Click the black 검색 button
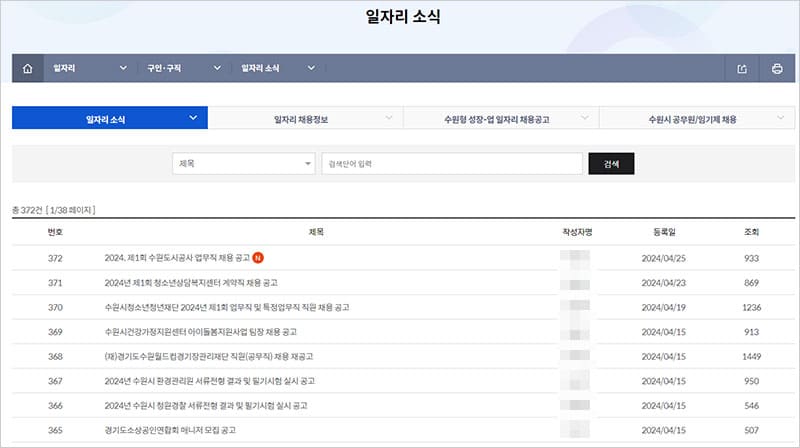The image size is (800, 448). pos(611,164)
